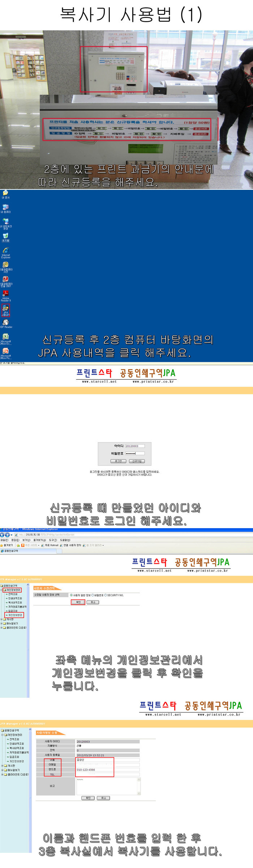Click the 로그인 button

pos(118,461)
